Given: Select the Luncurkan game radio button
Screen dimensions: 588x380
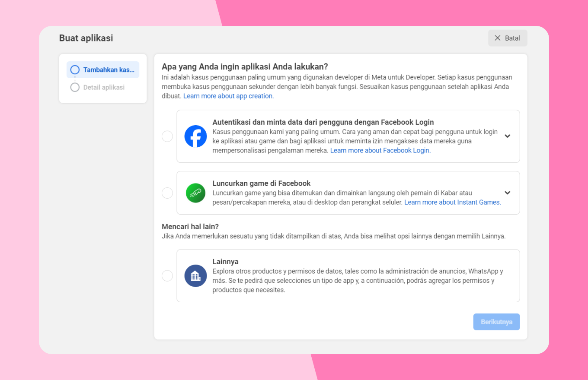Looking at the screenshot, I should (x=167, y=193).
